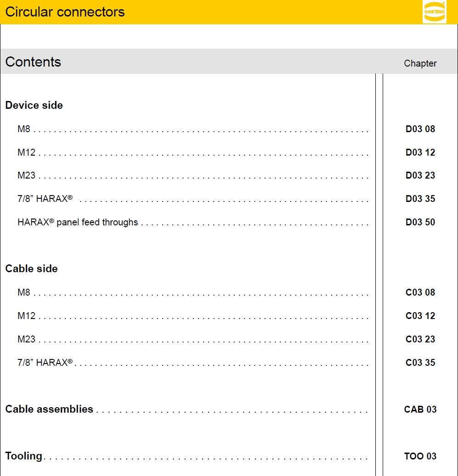
Task: Click the Circular connectors page title
Action: pyautogui.click(x=65, y=12)
